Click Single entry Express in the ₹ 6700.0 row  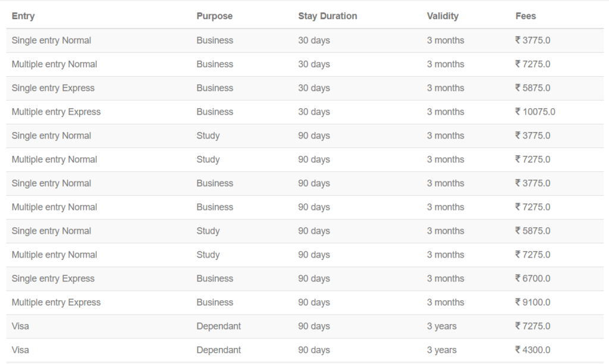[x=53, y=278]
